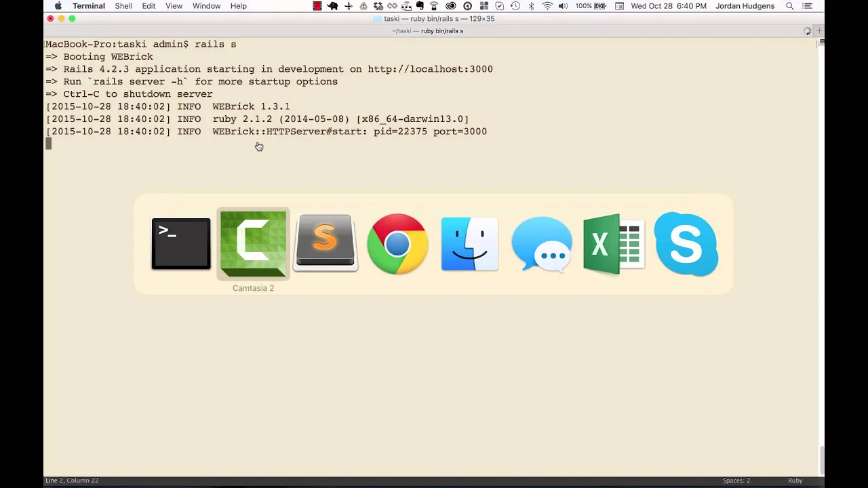Open the Apple menu

58,6
